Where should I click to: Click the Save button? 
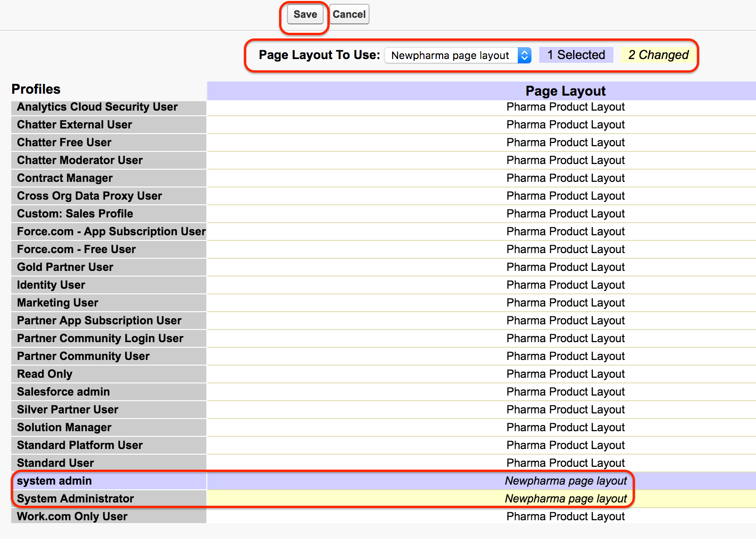point(304,14)
